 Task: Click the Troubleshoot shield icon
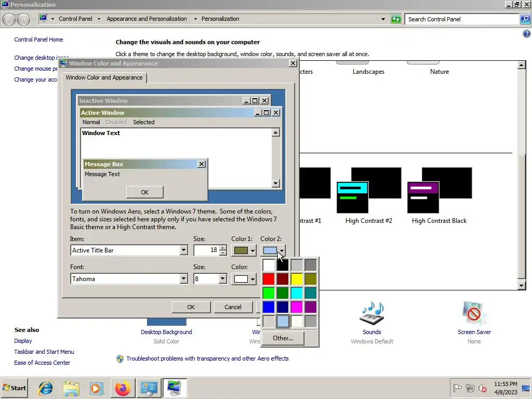[x=120, y=358]
